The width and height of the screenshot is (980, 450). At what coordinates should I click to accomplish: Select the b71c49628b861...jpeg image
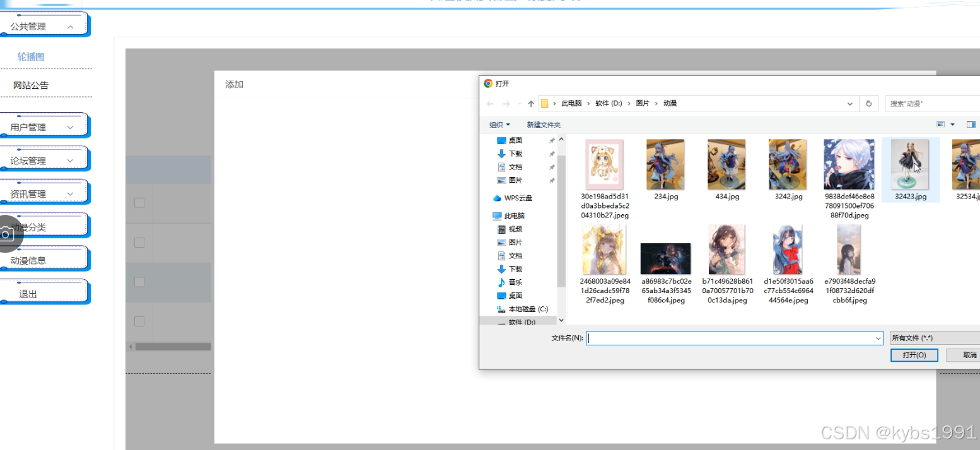(726, 249)
